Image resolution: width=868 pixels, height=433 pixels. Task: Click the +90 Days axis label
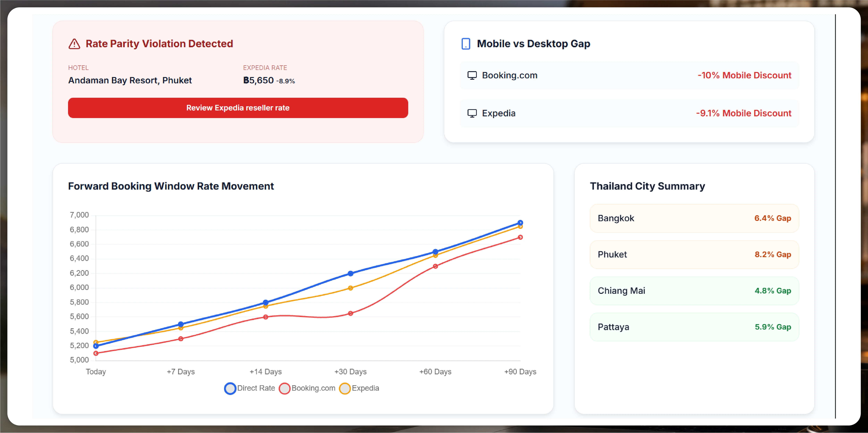pos(520,372)
